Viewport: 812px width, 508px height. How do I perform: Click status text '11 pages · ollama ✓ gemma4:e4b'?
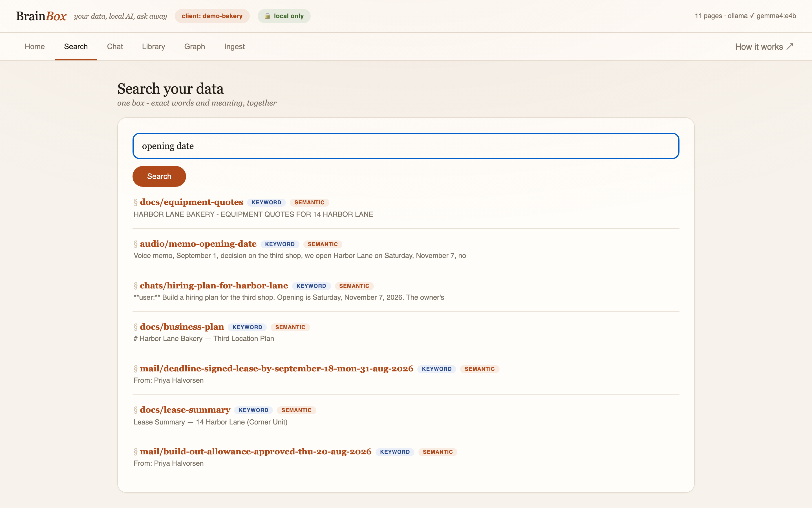[x=745, y=16]
